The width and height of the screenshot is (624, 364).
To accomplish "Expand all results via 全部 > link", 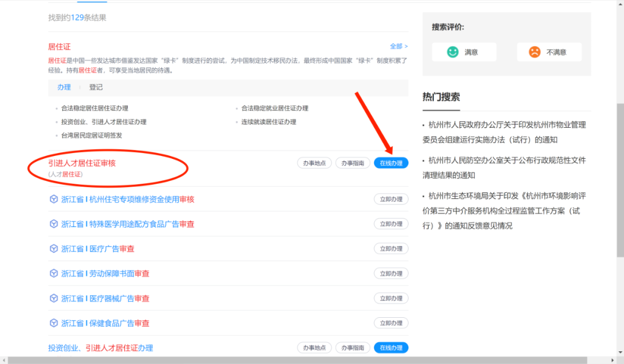I will 399,46.
